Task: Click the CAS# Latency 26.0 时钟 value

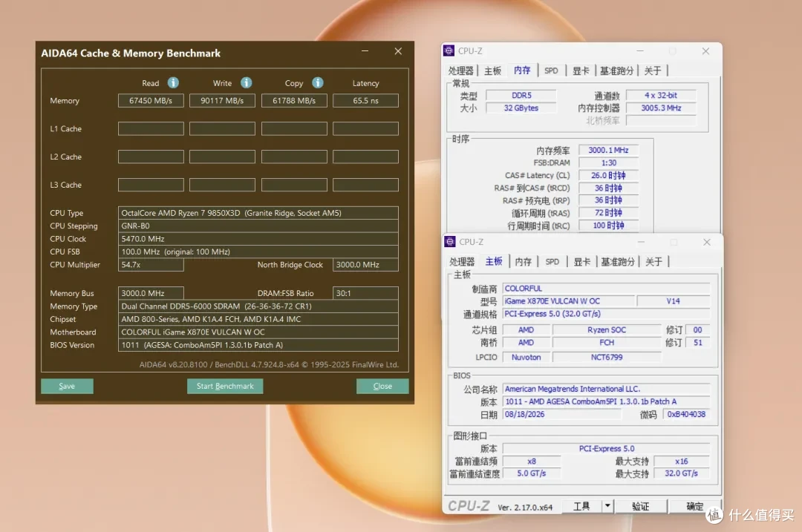Action: click(608, 175)
